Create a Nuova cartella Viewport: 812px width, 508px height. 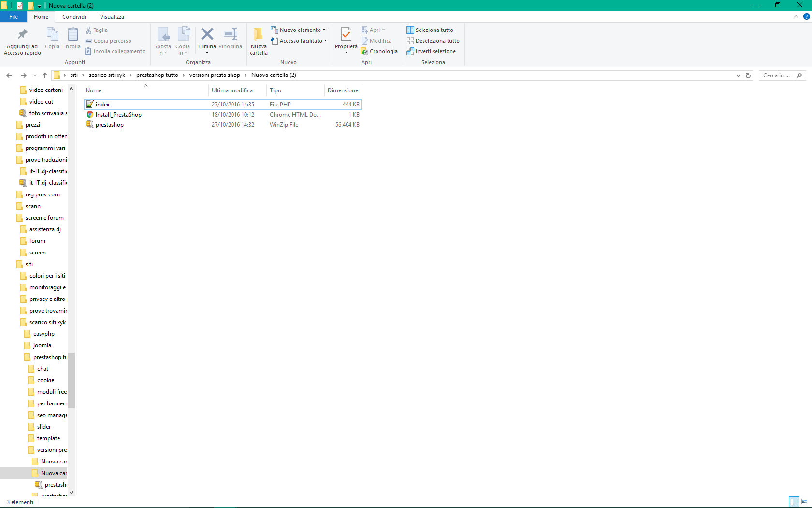tap(259, 42)
